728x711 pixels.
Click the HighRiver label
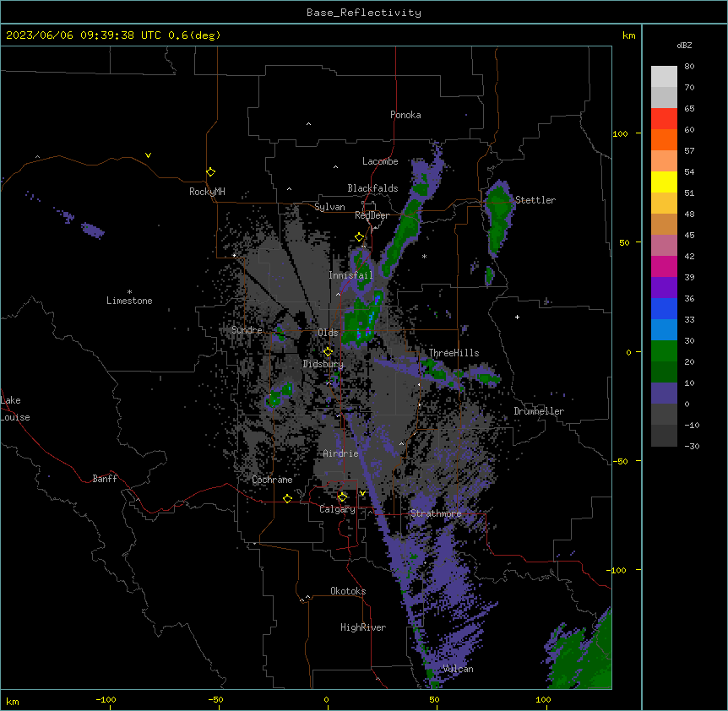click(363, 627)
